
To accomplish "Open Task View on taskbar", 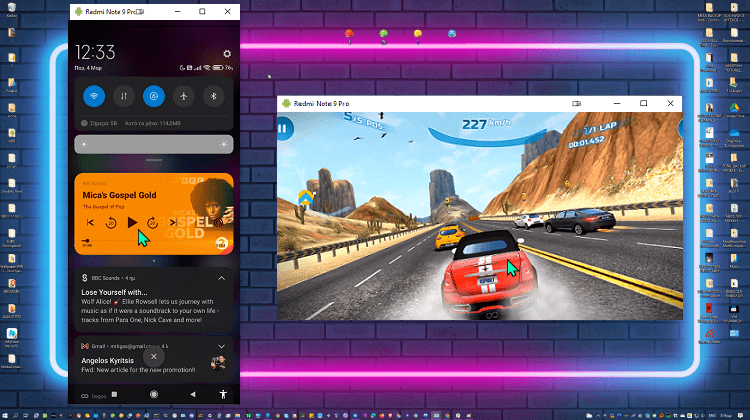I will 25,416.
